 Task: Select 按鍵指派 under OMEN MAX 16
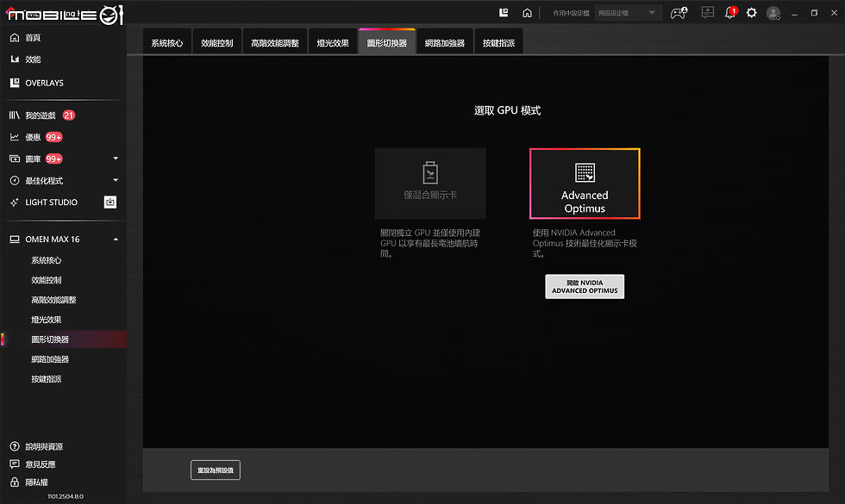pyautogui.click(x=47, y=379)
